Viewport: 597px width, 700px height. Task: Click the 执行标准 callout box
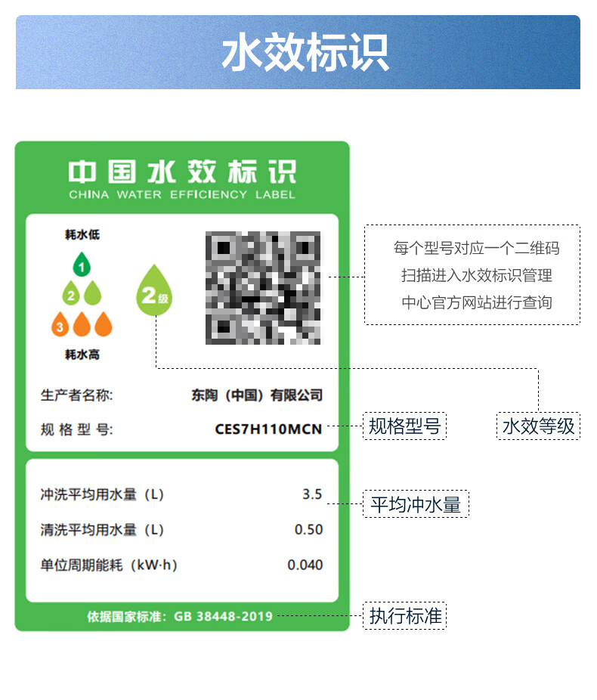click(x=404, y=615)
